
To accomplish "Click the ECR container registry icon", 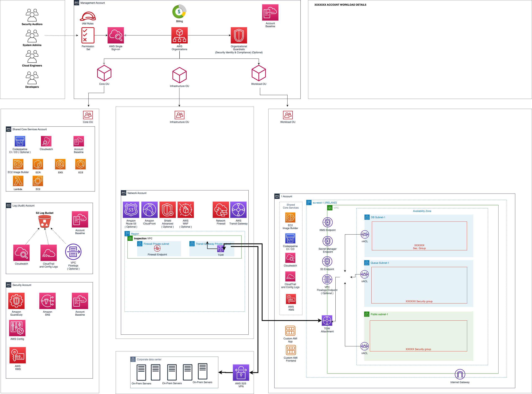I will (x=38, y=164).
